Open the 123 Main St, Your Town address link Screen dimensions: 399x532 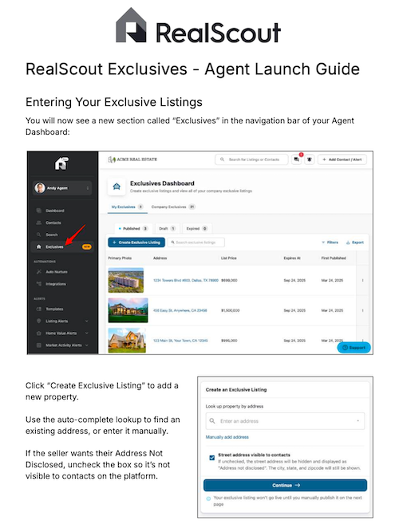[180, 341]
